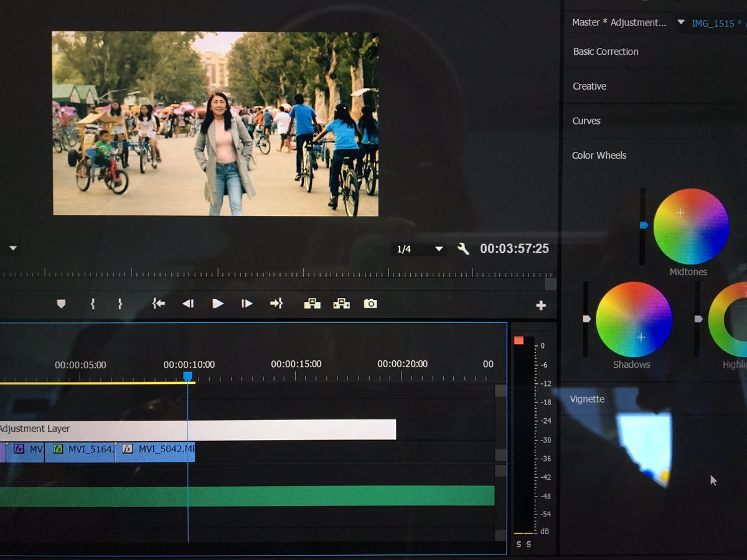Click the Extract edit icon
The height and width of the screenshot is (560, 747).
tap(341, 304)
